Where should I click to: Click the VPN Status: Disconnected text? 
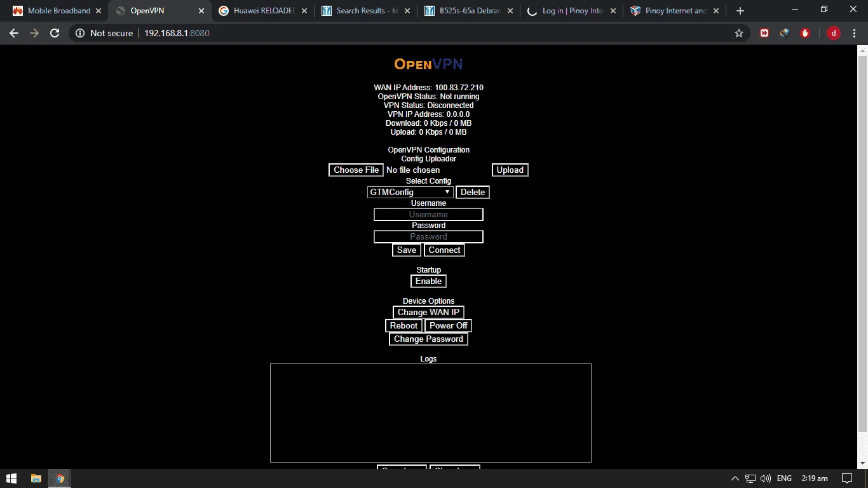click(428, 105)
